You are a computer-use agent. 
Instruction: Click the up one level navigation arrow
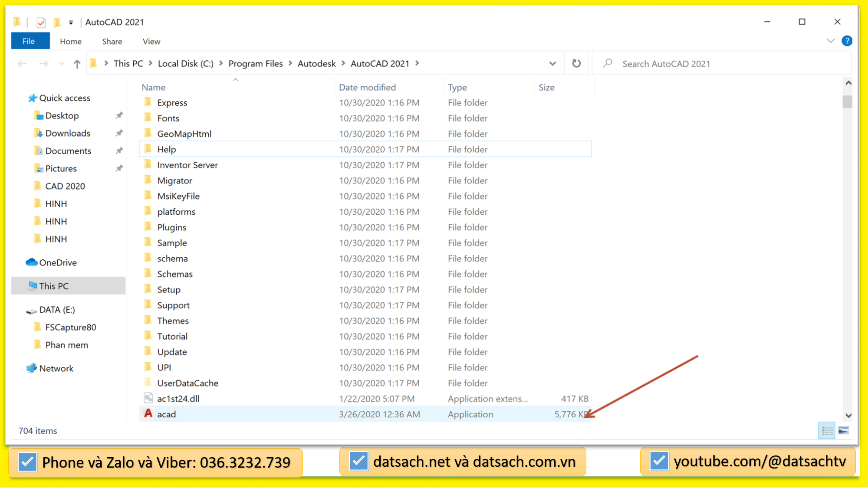coord(76,63)
